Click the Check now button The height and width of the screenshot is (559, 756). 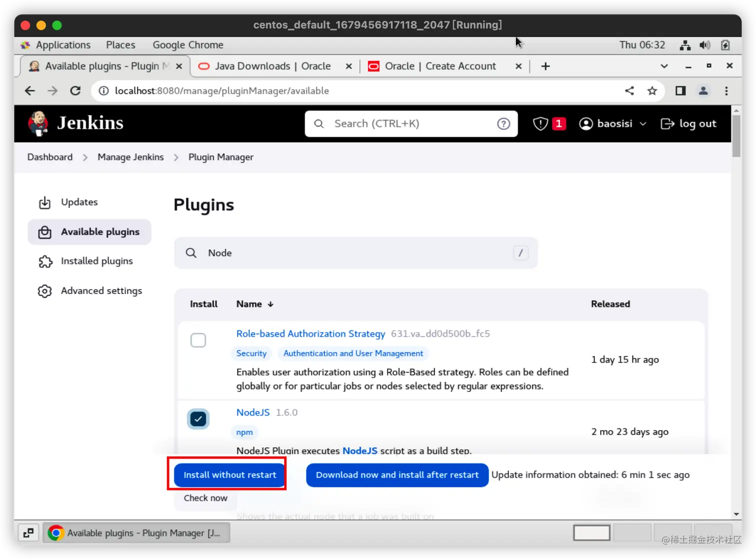click(x=205, y=498)
